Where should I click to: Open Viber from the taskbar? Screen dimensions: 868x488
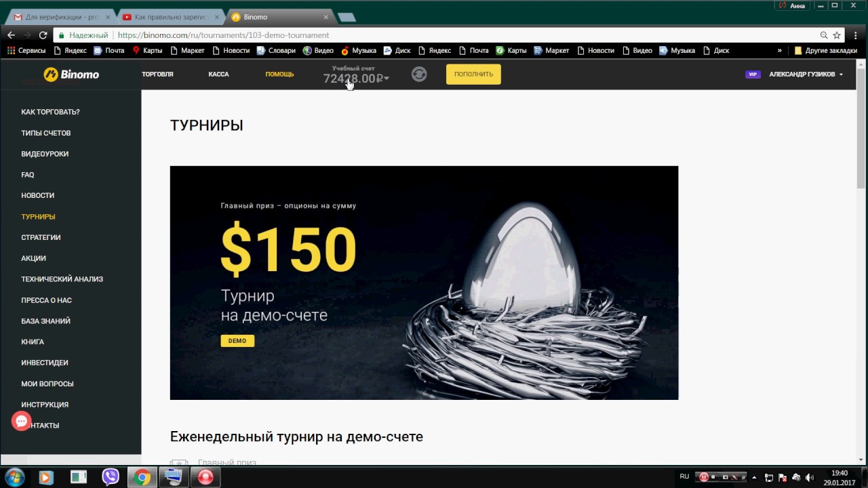coord(111,477)
